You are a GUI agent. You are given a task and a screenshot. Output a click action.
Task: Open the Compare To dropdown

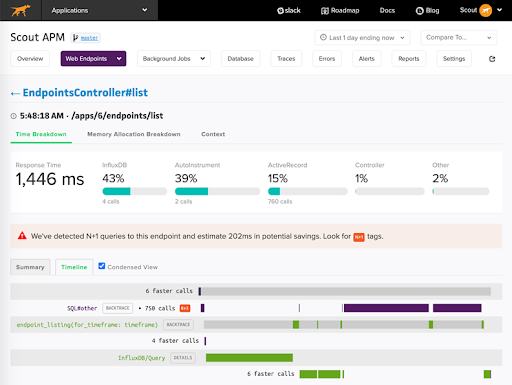click(x=458, y=38)
